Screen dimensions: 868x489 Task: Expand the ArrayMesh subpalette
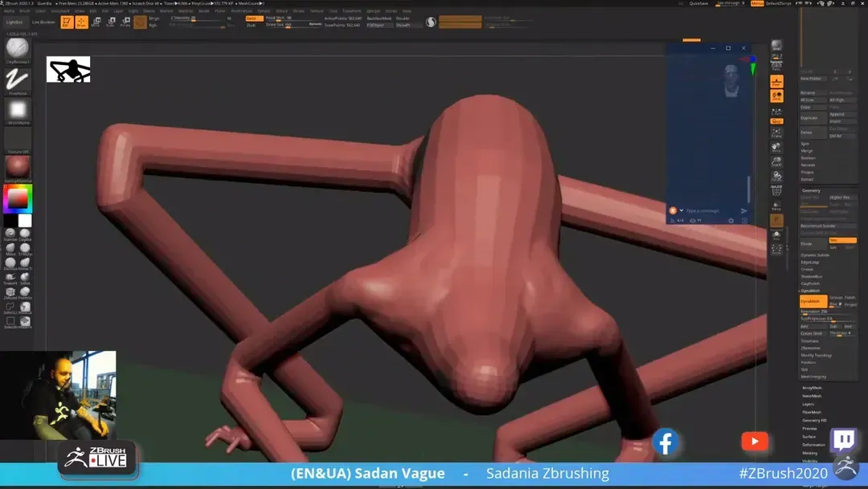(812, 388)
